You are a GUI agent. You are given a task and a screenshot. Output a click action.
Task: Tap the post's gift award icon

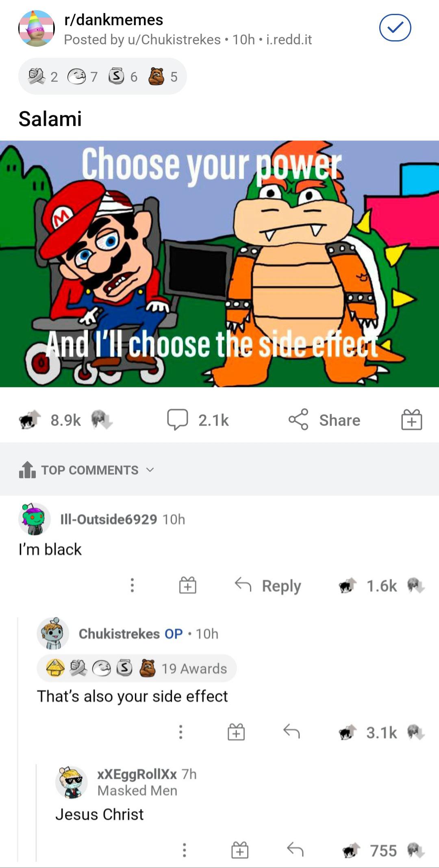[412, 420]
